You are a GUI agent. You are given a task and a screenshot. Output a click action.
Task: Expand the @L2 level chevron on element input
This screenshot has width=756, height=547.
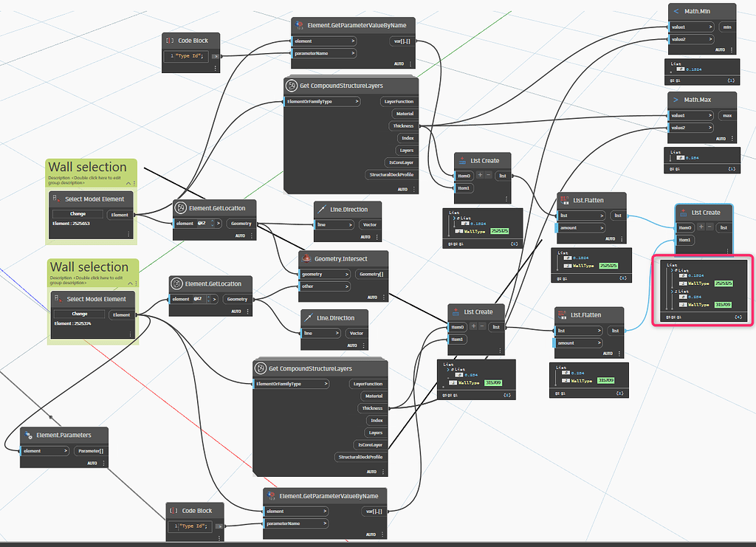click(x=212, y=223)
